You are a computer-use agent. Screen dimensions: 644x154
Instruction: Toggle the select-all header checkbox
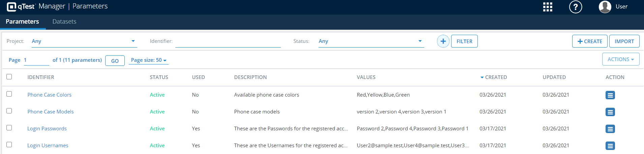9,77
